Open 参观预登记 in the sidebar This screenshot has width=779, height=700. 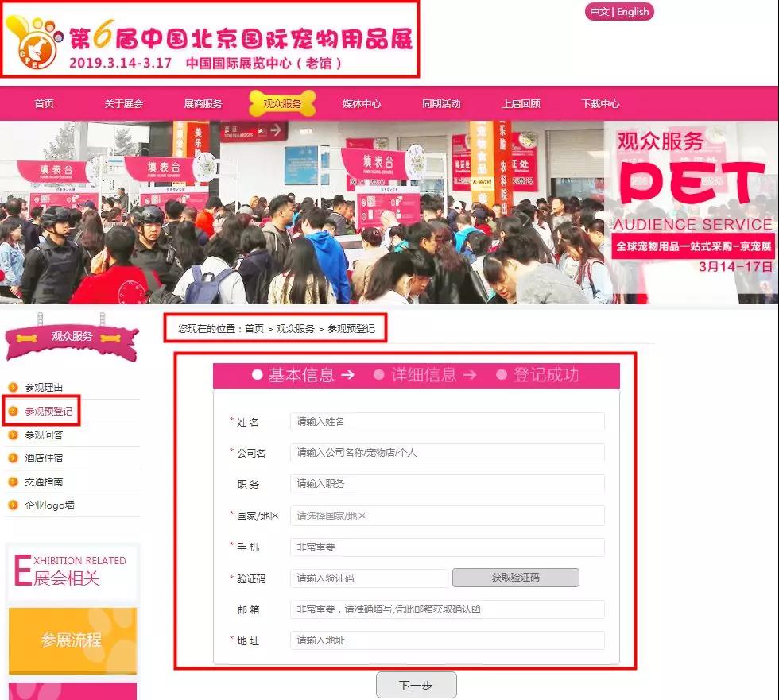point(48,412)
